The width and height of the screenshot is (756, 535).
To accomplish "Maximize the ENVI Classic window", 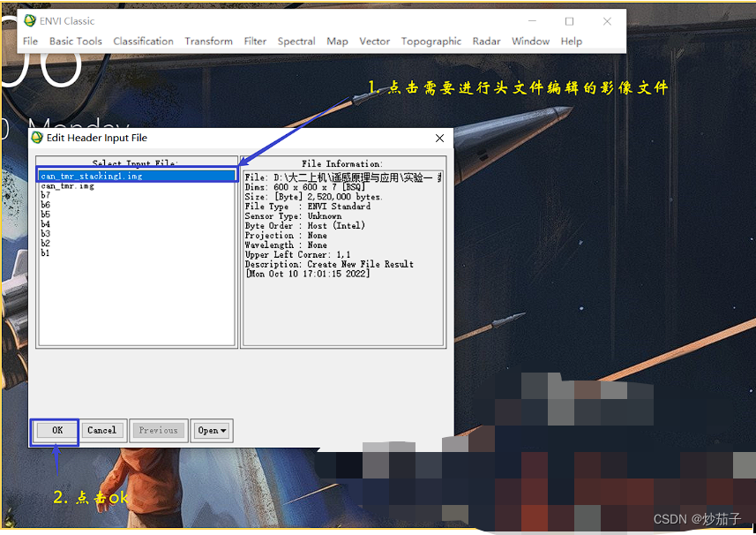I will click(x=569, y=21).
